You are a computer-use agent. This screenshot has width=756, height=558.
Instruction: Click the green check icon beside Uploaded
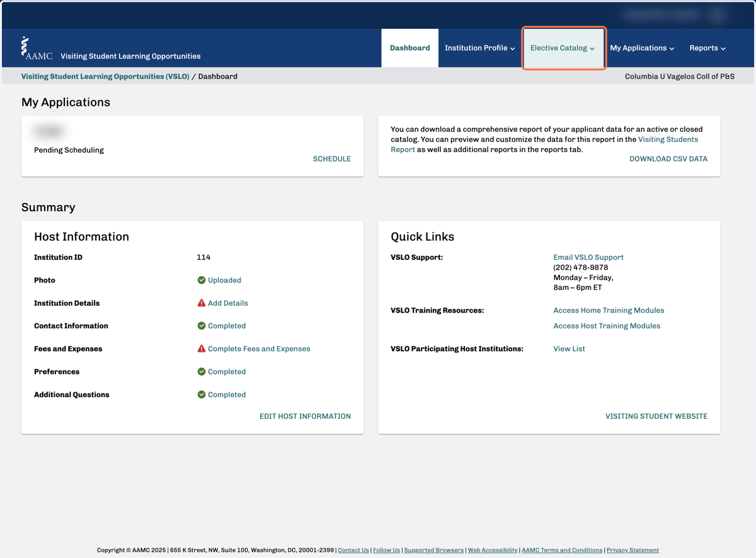202,280
